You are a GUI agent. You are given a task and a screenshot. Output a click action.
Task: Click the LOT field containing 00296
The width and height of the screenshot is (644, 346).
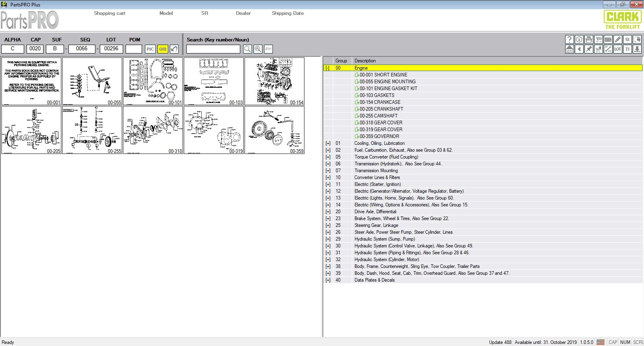(111, 49)
